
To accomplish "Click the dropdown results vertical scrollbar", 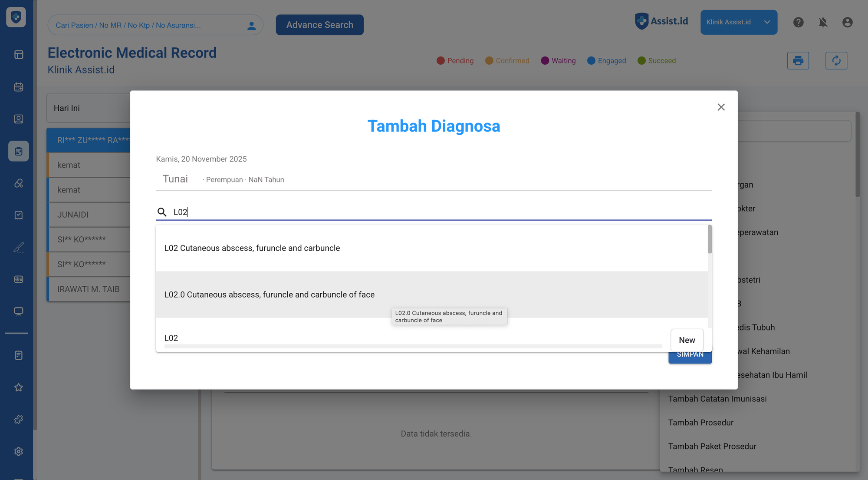I will [710, 239].
